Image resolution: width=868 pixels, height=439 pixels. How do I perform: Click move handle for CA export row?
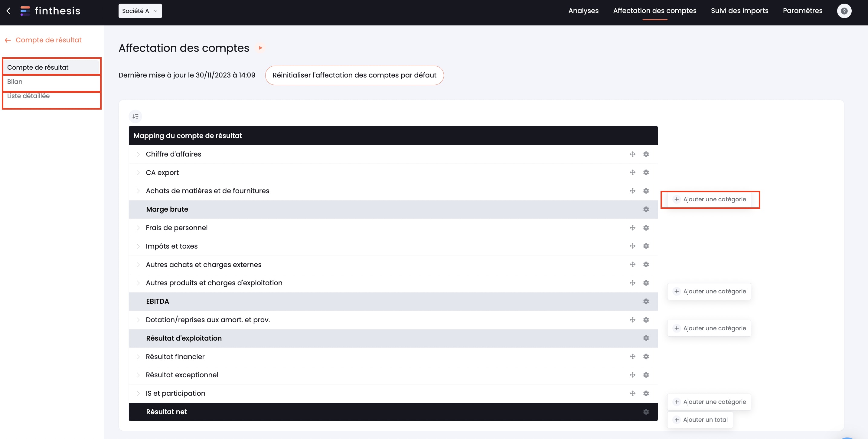(632, 173)
